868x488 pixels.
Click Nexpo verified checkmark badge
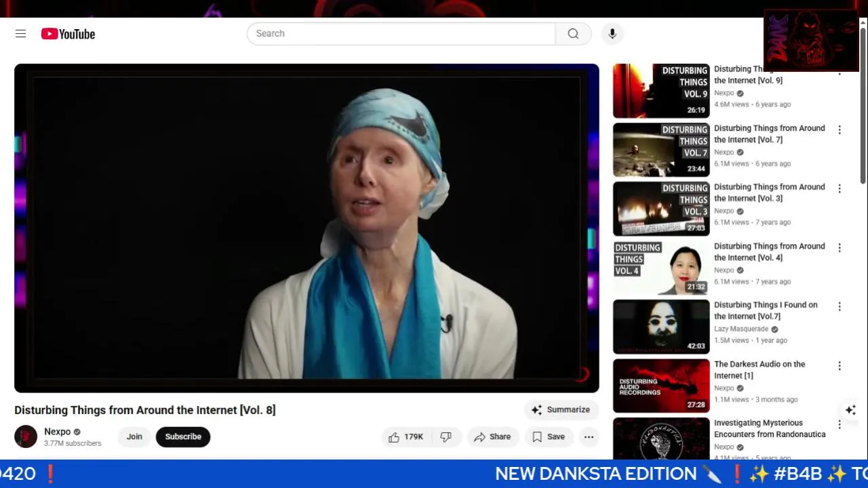(77, 432)
